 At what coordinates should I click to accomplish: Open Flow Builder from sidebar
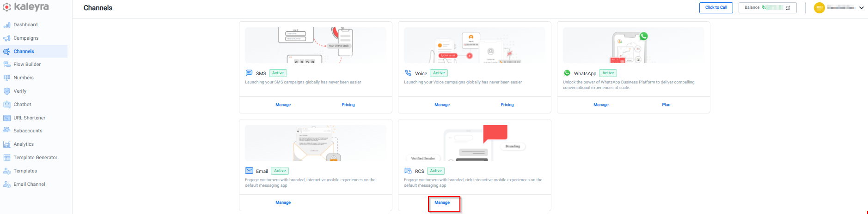[x=27, y=65]
